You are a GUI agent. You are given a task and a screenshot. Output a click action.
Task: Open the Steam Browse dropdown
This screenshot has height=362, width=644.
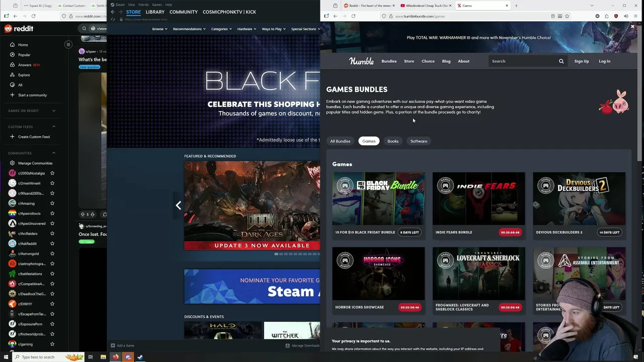pos(159,29)
